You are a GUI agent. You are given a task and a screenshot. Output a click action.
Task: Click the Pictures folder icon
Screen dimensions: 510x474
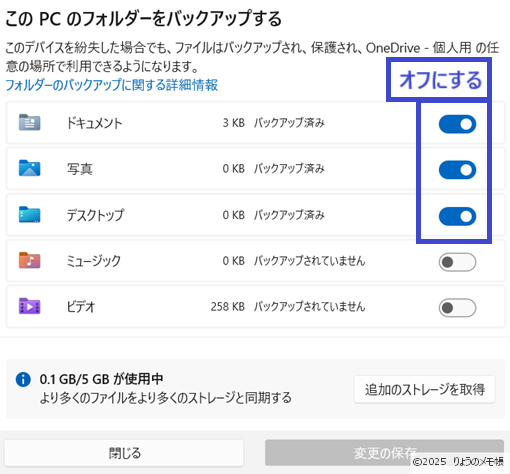(29, 168)
